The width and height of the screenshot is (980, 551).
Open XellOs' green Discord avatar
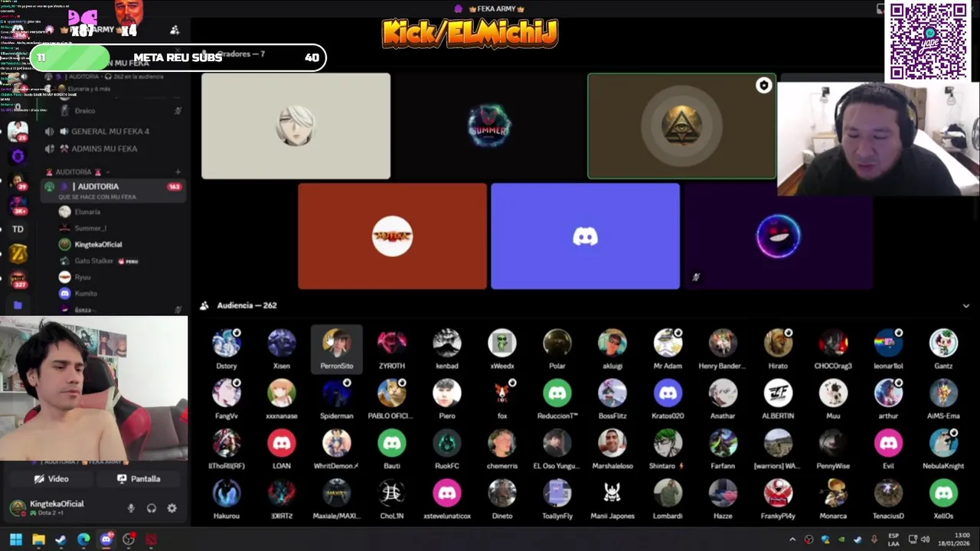[x=943, y=494]
